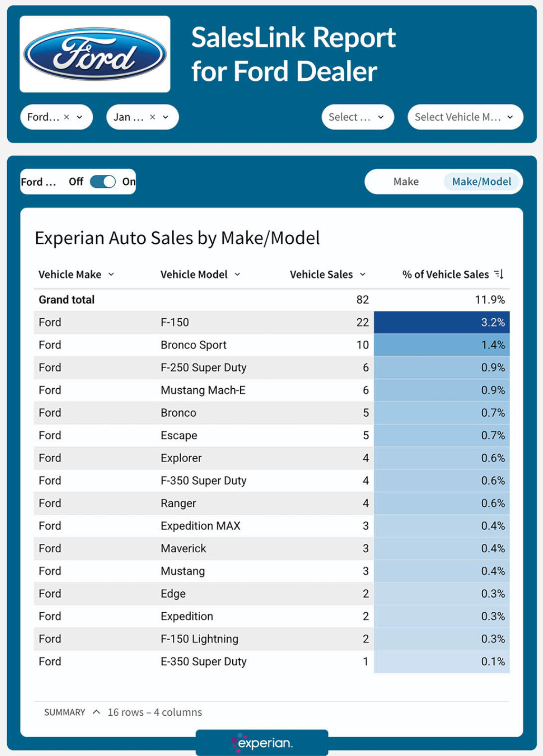Click the Experian logo at the bottom

(x=262, y=743)
